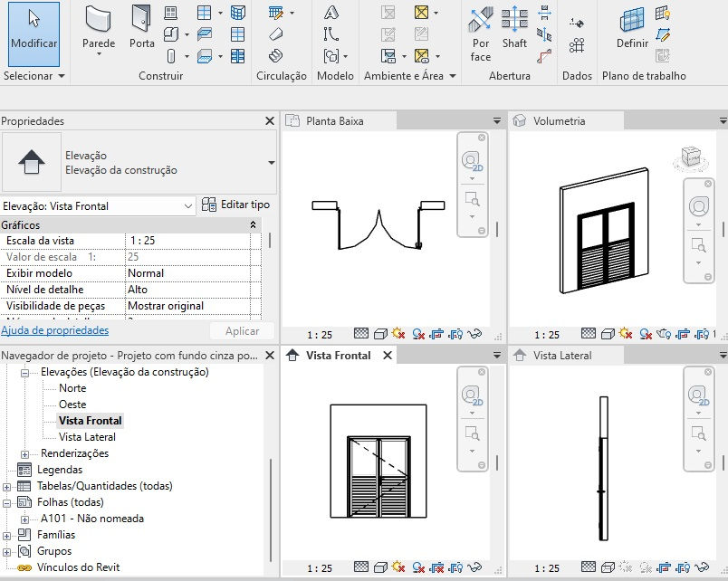Open Visual Style in Planta Baixa view bar
Viewport: 728px width, 581px height.
click(x=380, y=334)
